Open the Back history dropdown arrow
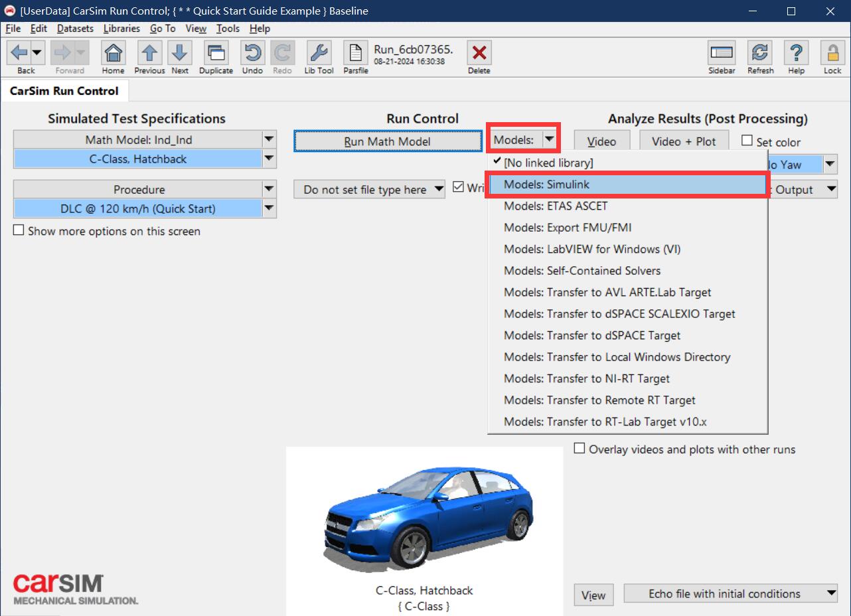The image size is (851, 616). click(x=37, y=52)
